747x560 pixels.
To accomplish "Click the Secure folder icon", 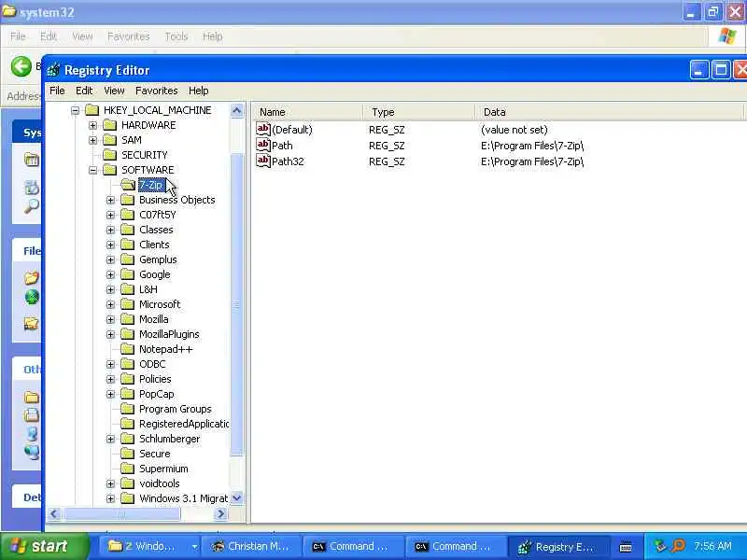I will tap(127, 454).
